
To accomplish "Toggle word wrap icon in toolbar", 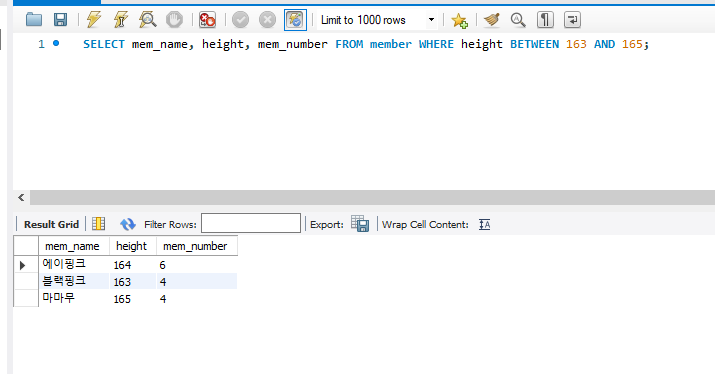I will coord(572,20).
